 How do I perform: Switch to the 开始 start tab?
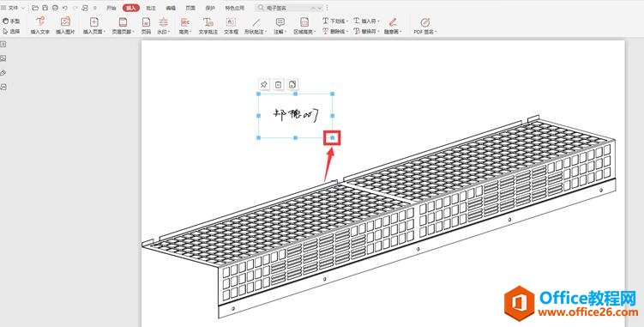(x=111, y=8)
